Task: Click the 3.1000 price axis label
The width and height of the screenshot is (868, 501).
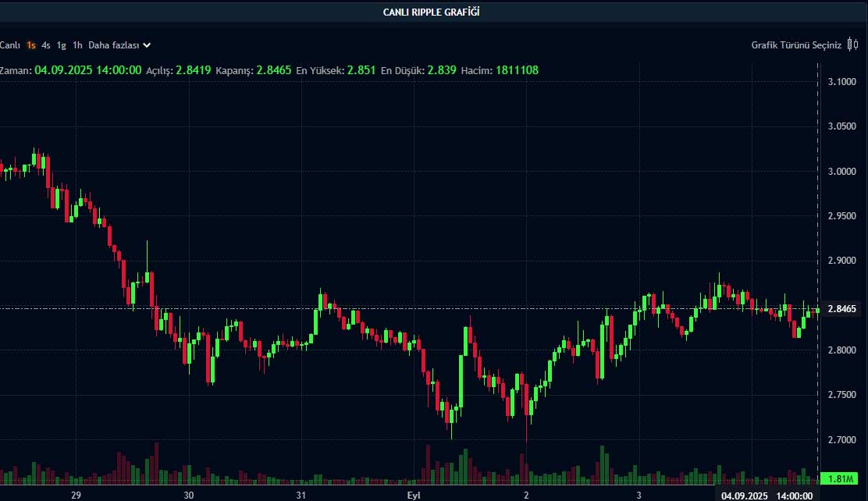Action: click(x=842, y=82)
